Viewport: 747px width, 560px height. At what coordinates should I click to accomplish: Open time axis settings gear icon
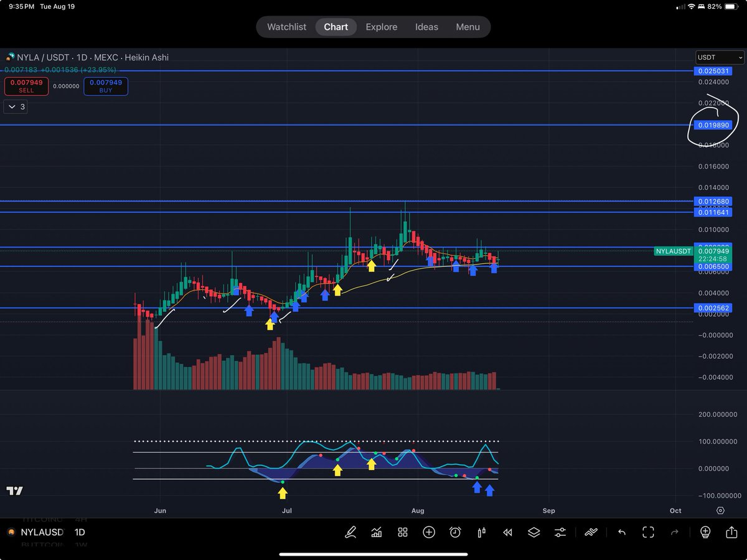click(720, 510)
